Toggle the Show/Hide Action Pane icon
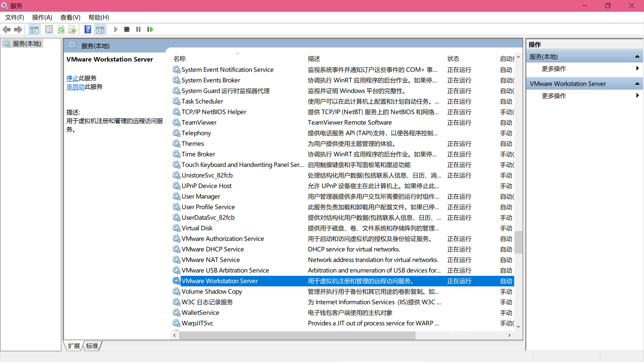The height and width of the screenshot is (362, 644). pyautogui.click(x=100, y=29)
